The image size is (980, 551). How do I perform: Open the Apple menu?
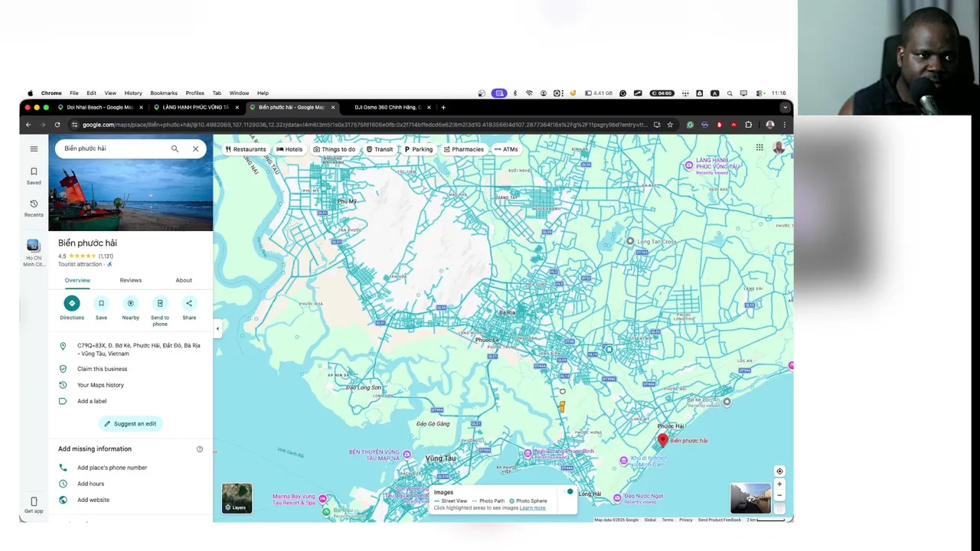[31, 93]
